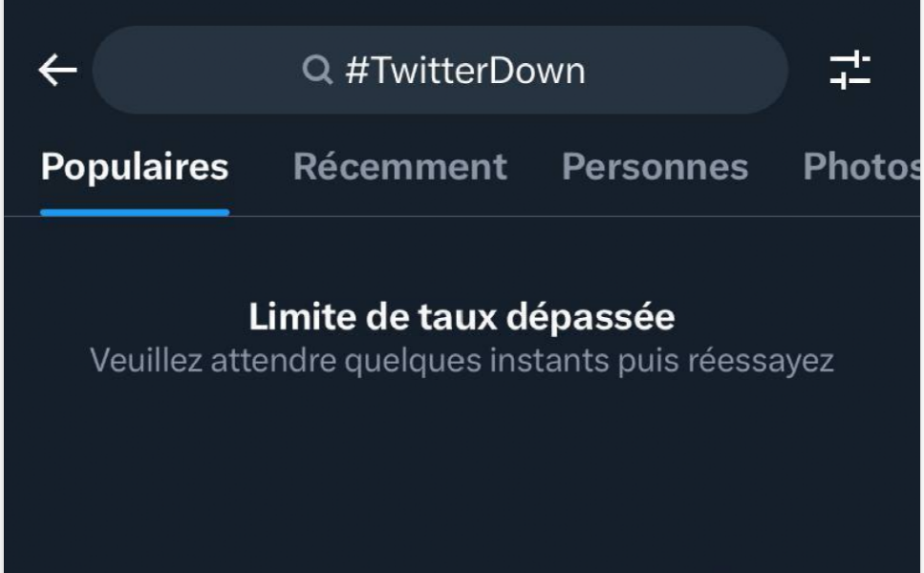Screen dimensions: 924x573
Task: Click the magnifying glass search icon
Action: [315, 71]
